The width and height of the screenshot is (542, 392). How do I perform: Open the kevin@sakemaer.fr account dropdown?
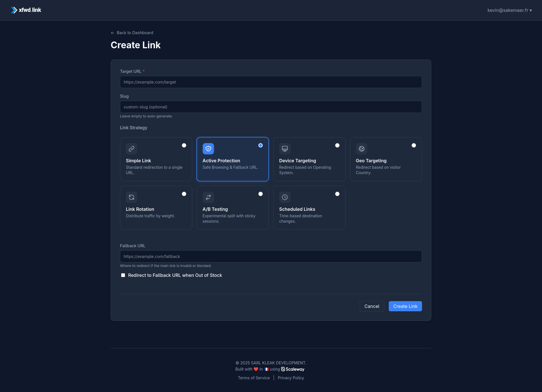pos(510,10)
